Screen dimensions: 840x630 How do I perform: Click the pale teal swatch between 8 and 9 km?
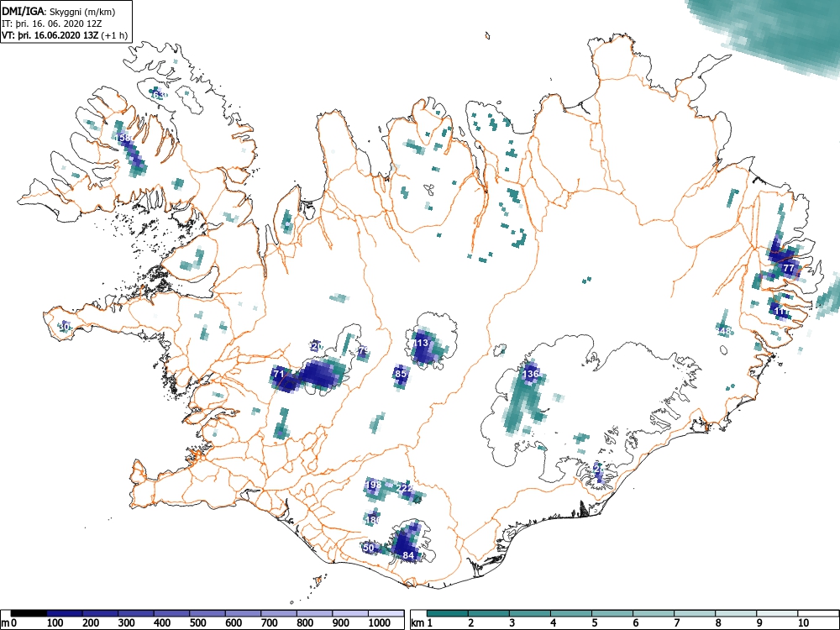click(x=736, y=613)
